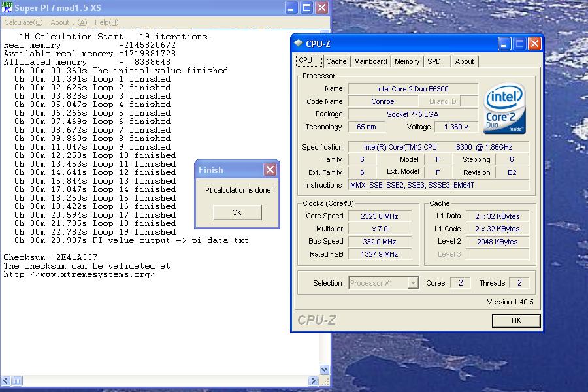Click 'Version 1.40.5' text in CPU-Z

point(510,302)
